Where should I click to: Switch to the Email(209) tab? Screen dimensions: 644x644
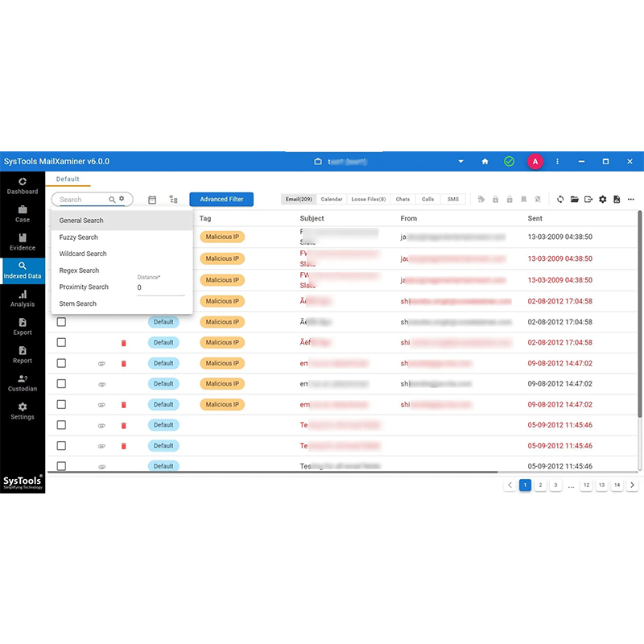click(x=299, y=199)
